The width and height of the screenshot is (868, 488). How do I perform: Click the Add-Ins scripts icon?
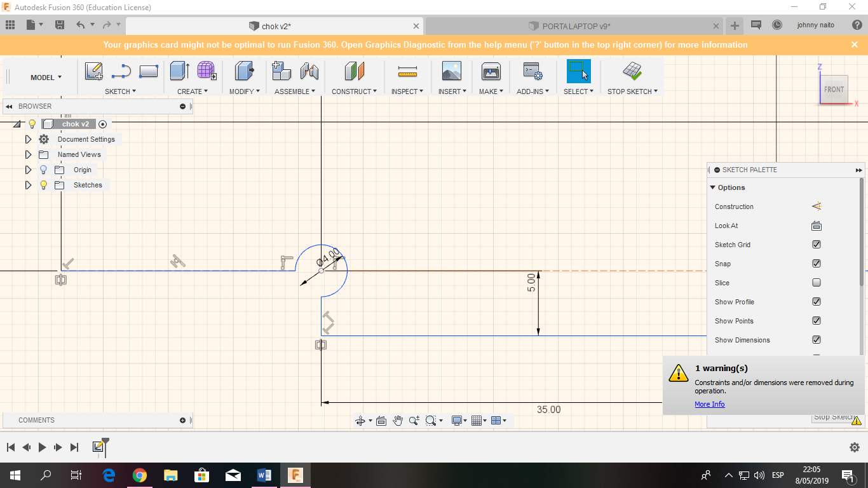[x=532, y=71]
